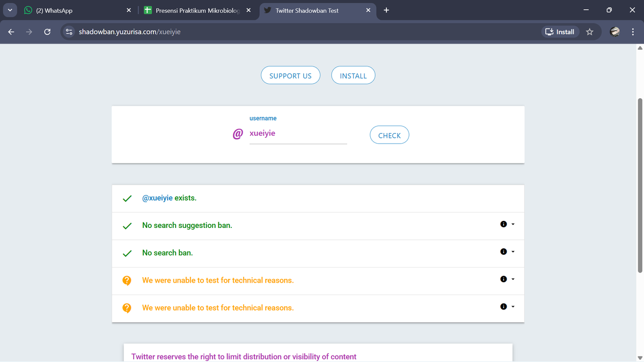Screen dimensions: 644x362
Task: Click the scrollbar down arrow
Action: pos(639,358)
